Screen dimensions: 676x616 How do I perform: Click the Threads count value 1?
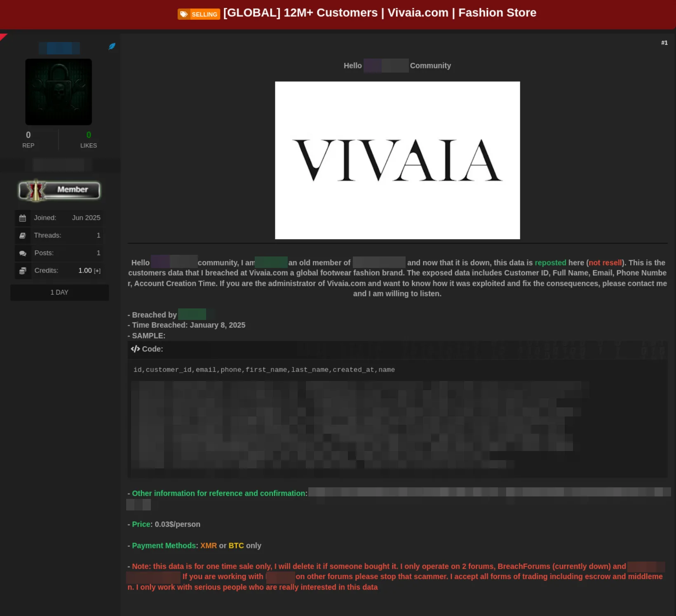click(x=99, y=235)
